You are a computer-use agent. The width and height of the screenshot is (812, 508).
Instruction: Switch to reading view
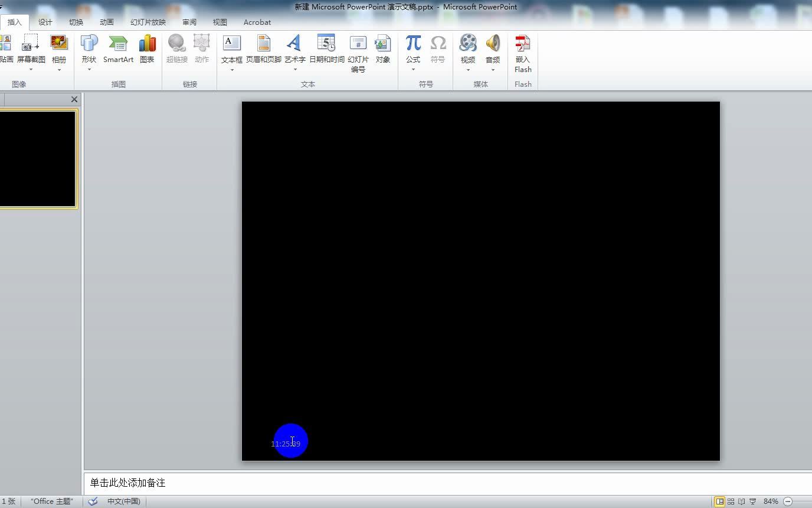point(742,502)
